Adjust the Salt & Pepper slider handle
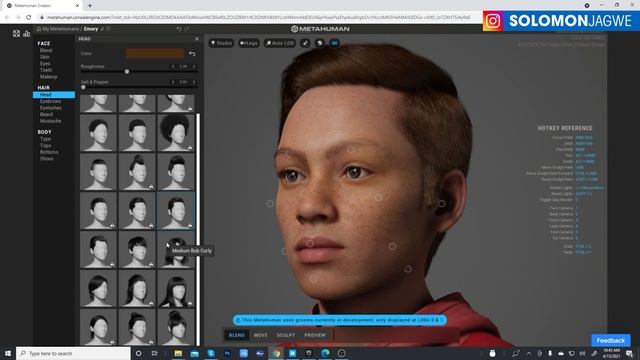This screenshot has width=640, height=360. 83,87
